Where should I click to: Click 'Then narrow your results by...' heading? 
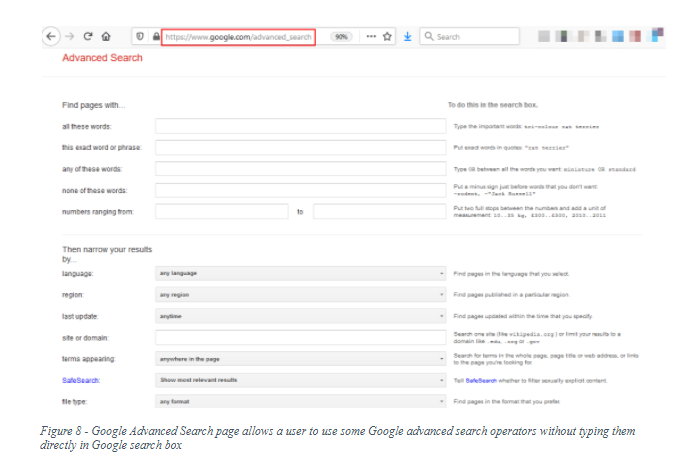tap(107, 254)
